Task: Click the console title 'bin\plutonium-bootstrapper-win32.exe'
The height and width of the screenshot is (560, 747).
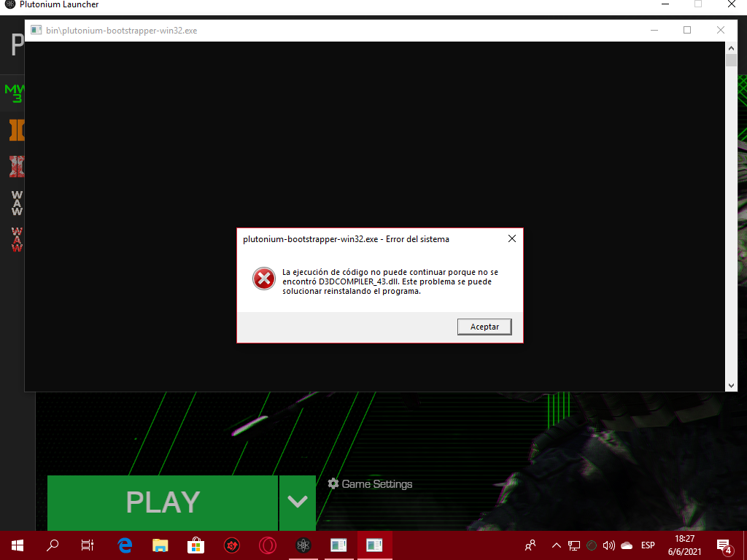Action: pos(122,31)
